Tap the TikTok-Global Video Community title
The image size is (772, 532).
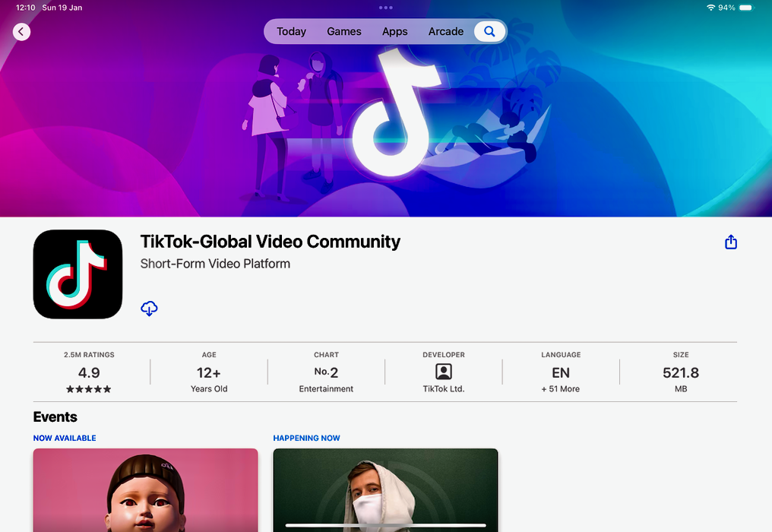[271, 242]
